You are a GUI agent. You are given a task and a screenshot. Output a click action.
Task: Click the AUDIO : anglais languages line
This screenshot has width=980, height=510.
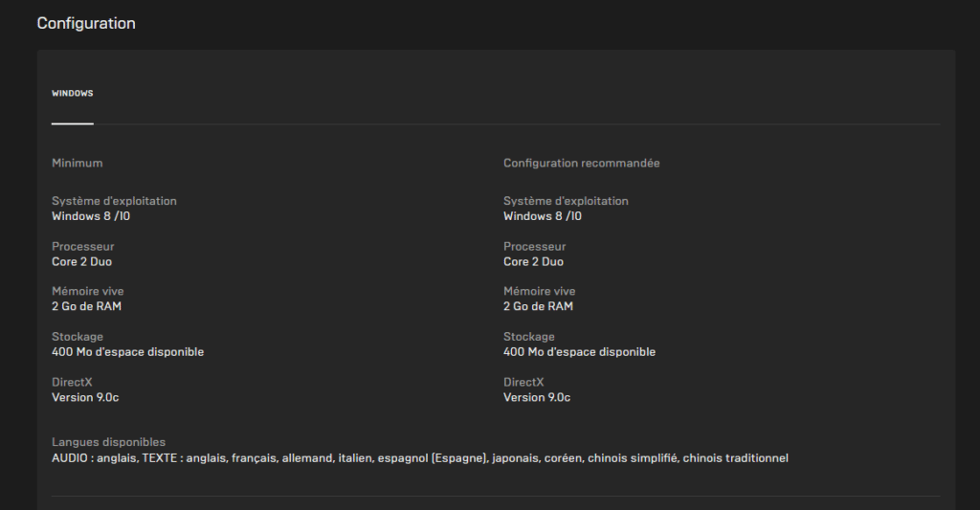(x=420, y=458)
